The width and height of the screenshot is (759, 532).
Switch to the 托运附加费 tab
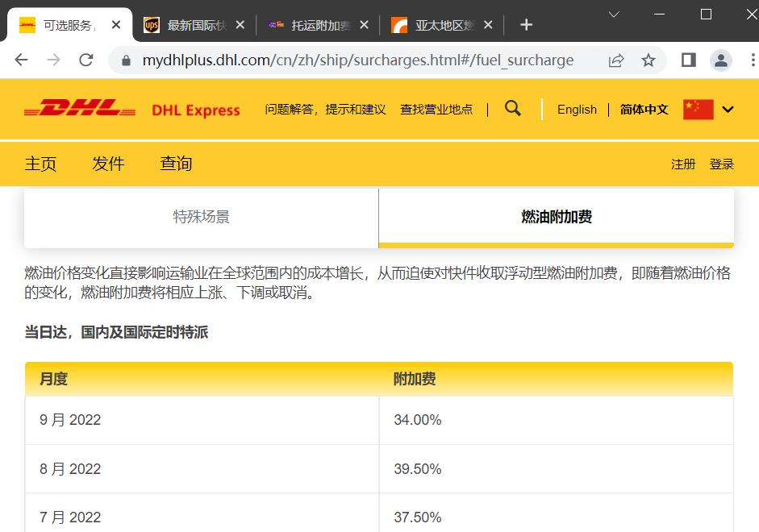(x=318, y=25)
